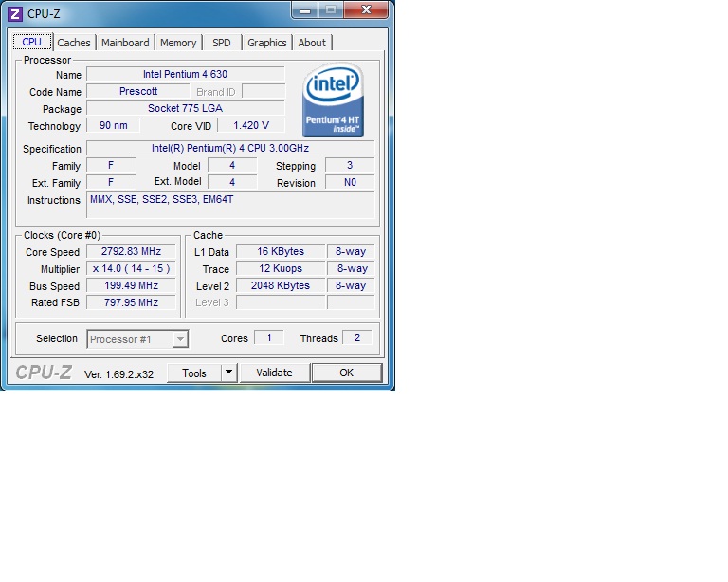The height and width of the screenshot is (582, 728).
Task: Click the Core Speed value 2792.83 MHz
Action: point(132,251)
